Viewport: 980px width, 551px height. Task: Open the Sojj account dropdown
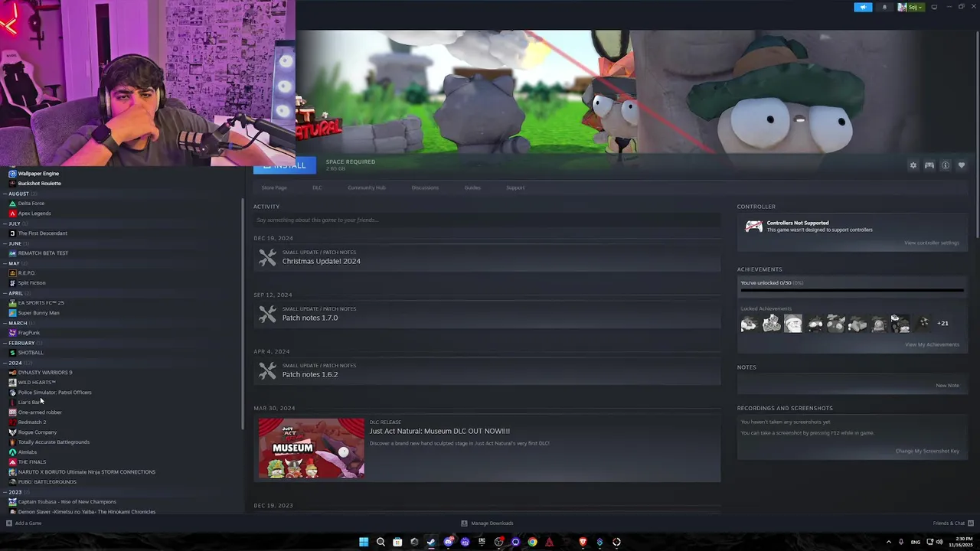[911, 7]
